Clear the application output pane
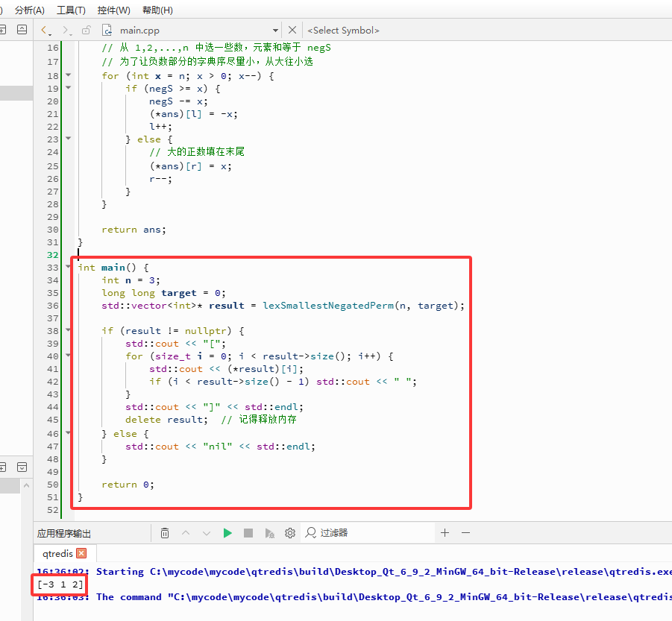672x621 pixels. coord(165,533)
